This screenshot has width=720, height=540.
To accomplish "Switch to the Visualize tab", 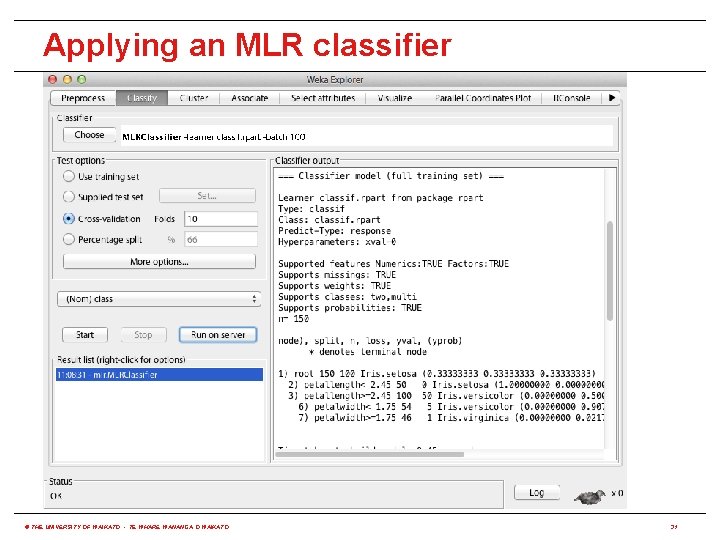I will click(x=394, y=98).
